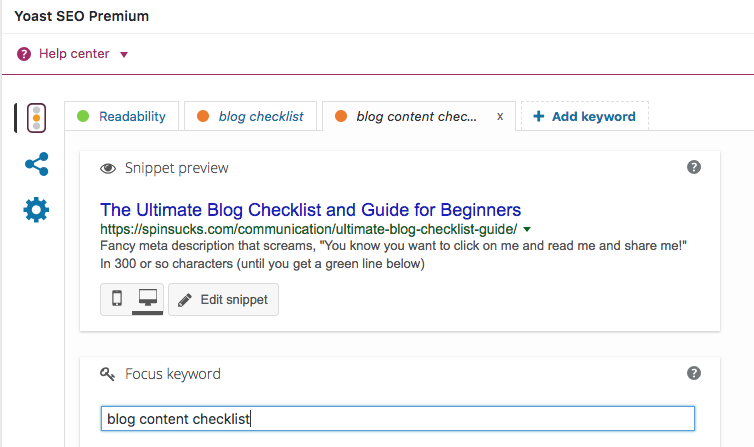
Task: Open the traffic light content optimization icon
Action: [x=36, y=117]
